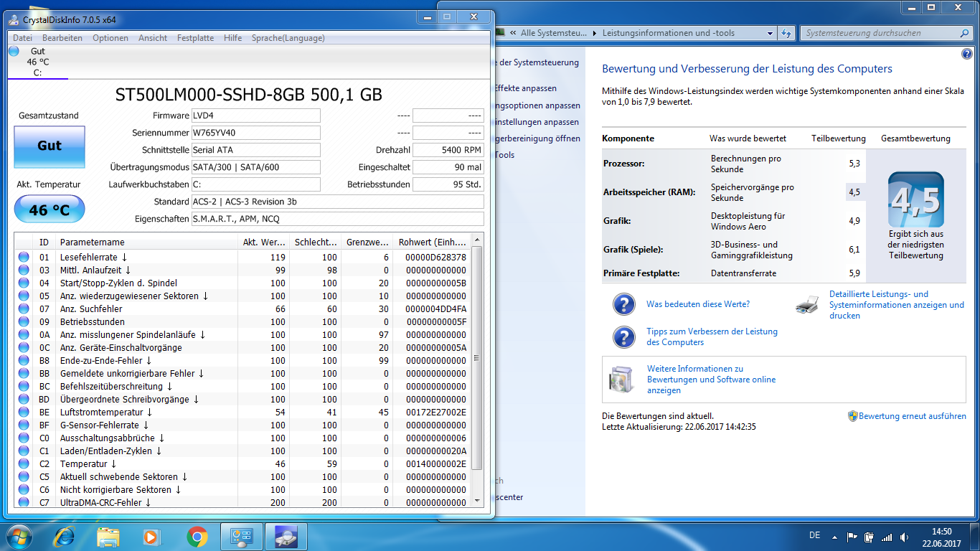The height and width of the screenshot is (551, 980).
Task: Open 'Tipps zum Verbessern der Leistung' link
Action: coord(712,336)
